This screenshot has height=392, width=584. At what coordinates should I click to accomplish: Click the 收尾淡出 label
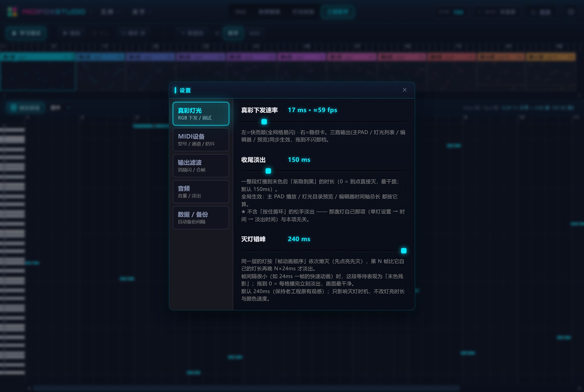pyautogui.click(x=253, y=160)
